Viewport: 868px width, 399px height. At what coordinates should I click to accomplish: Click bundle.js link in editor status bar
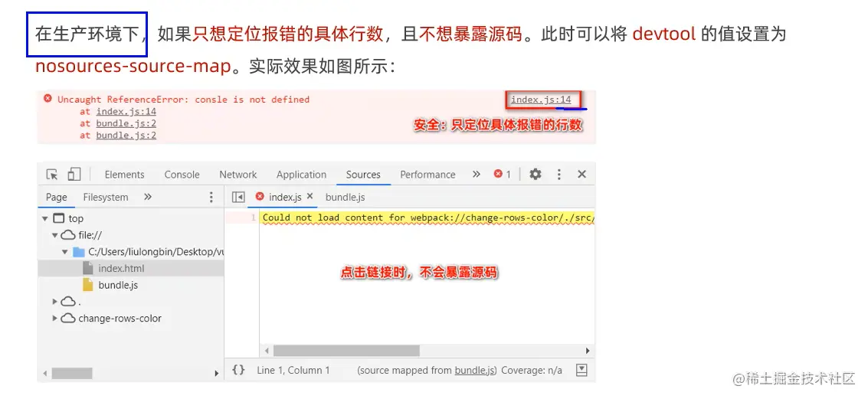pyautogui.click(x=474, y=370)
